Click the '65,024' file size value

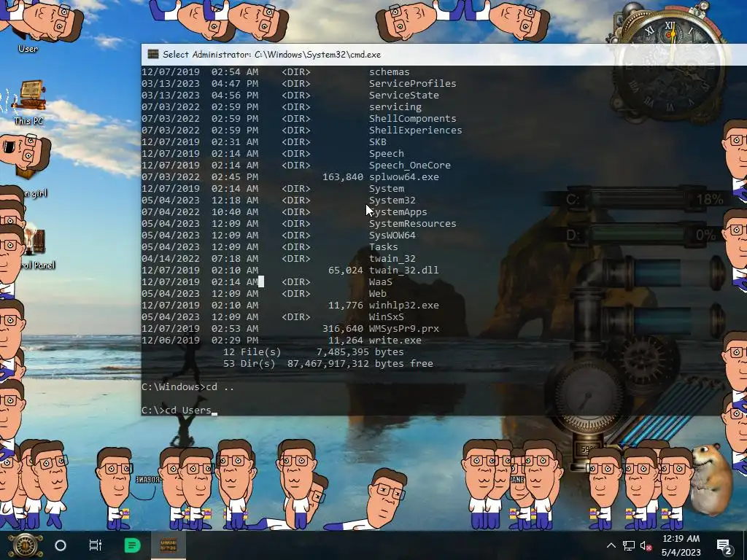point(345,270)
